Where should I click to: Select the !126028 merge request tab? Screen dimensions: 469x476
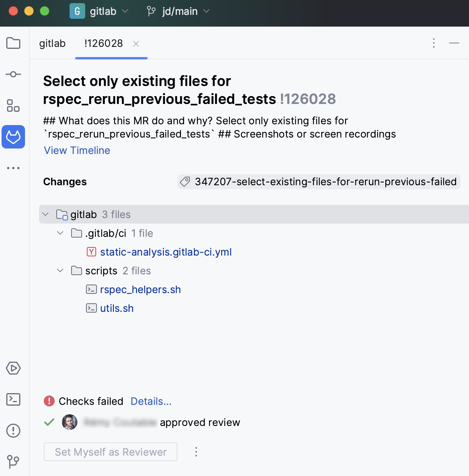coord(103,43)
